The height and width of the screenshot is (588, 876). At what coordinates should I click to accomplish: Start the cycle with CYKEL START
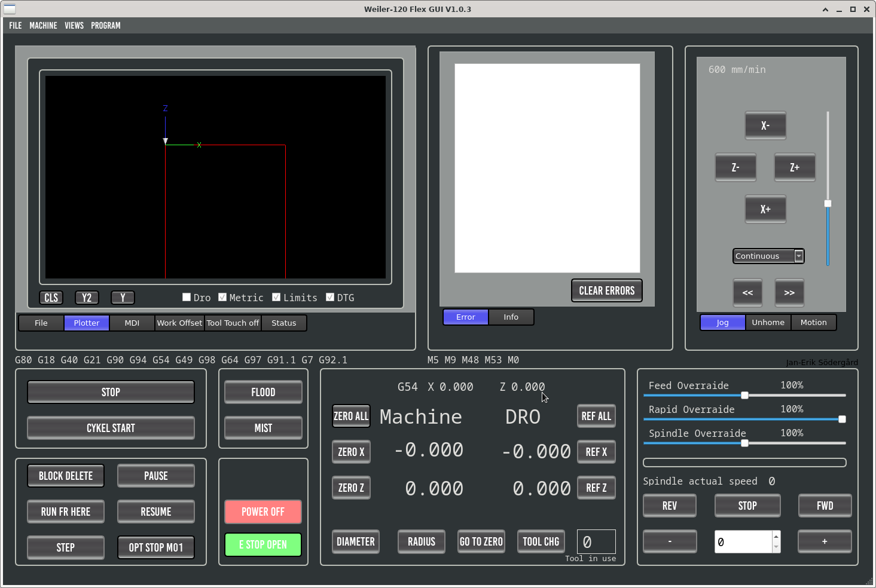tap(111, 428)
